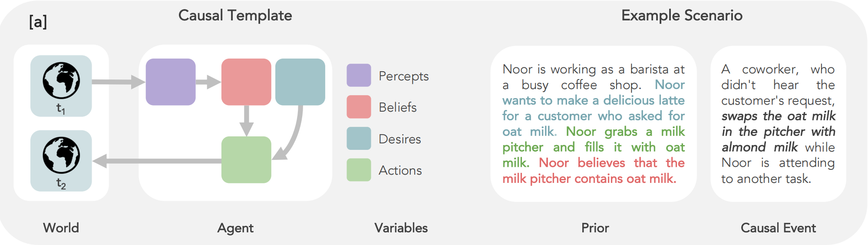The height and width of the screenshot is (245, 868).
Task: Click the red Beliefs legend swatch
Action: click(359, 107)
